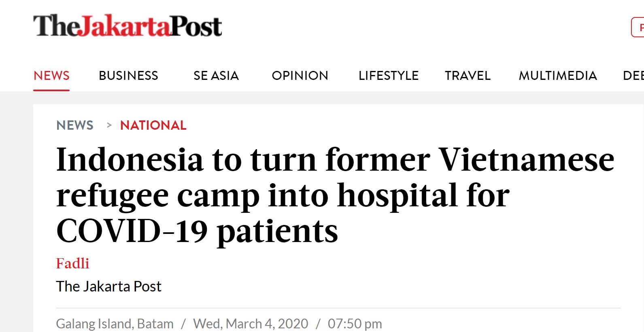Viewport: 644px width, 332px height.
Task: Click the divider line above the dateline
Action: (338, 308)
